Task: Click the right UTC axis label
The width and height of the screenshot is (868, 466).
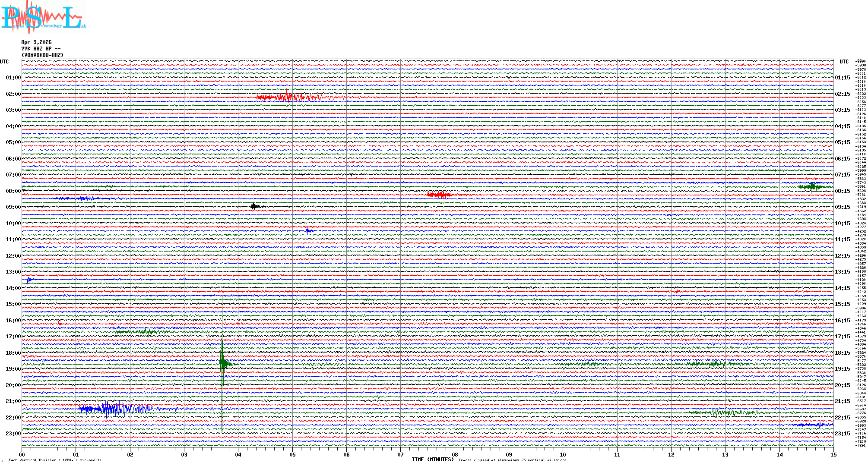Action: point(844,62)
